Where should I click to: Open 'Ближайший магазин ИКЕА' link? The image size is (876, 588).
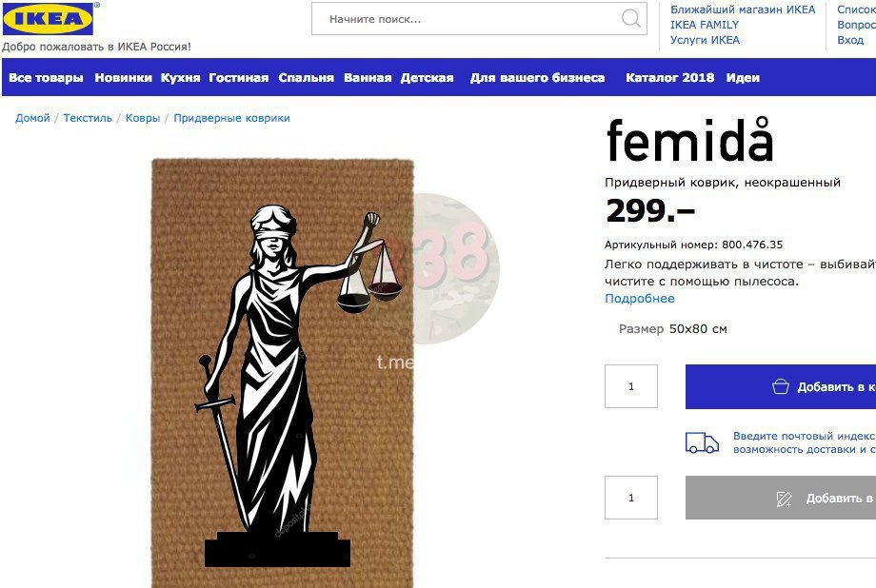tap(743, 10)
